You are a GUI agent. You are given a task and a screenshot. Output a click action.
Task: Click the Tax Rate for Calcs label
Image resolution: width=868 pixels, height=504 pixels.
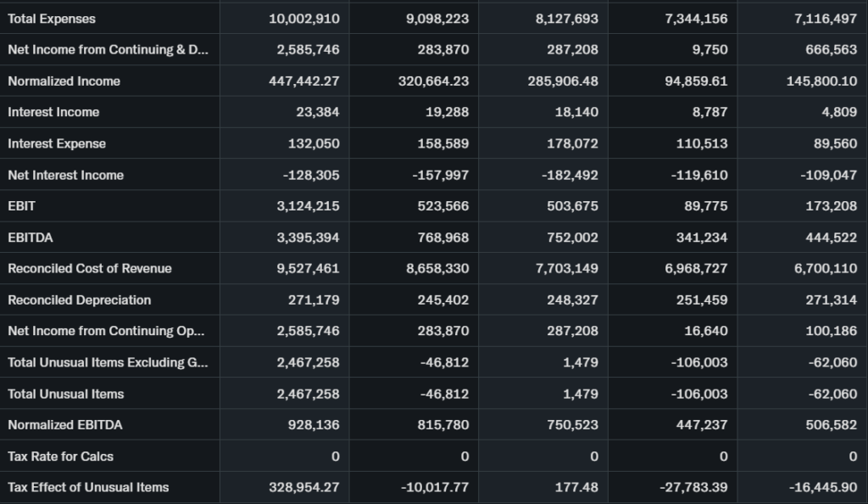[60, 456]
